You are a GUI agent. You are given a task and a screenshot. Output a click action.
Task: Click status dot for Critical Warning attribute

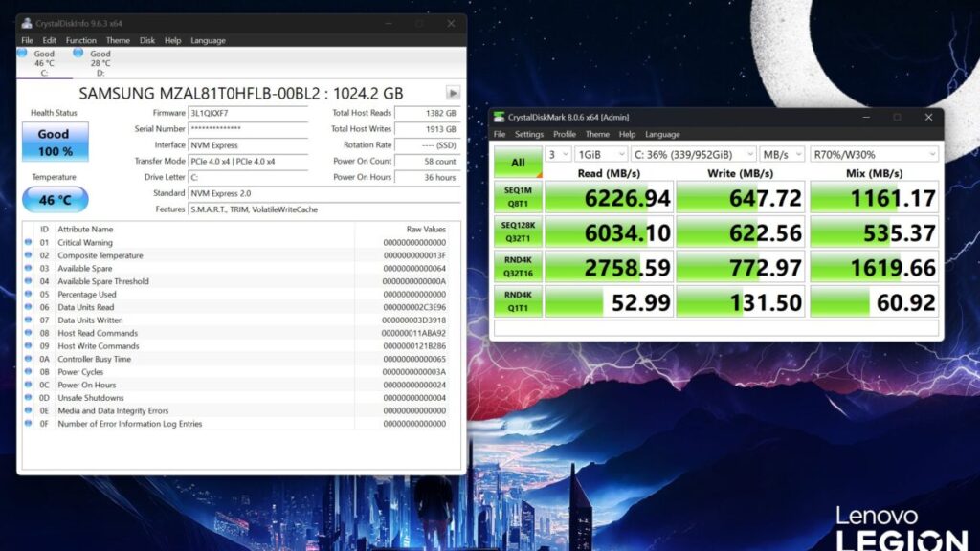28,242
